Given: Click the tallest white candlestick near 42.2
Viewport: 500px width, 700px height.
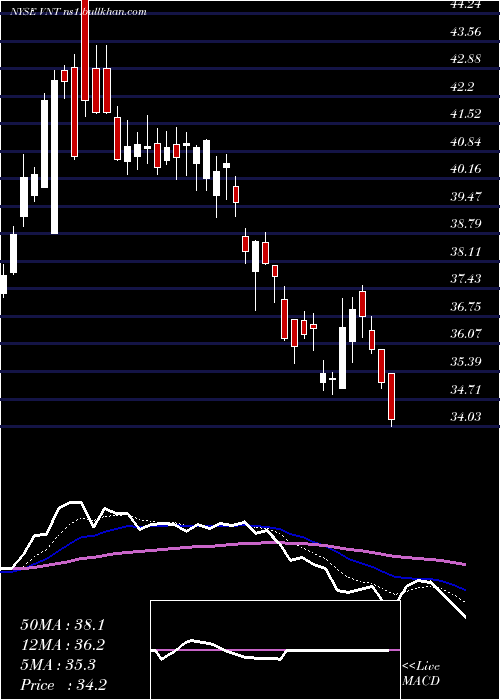Looking at the screenshot, I should (54, 157).
